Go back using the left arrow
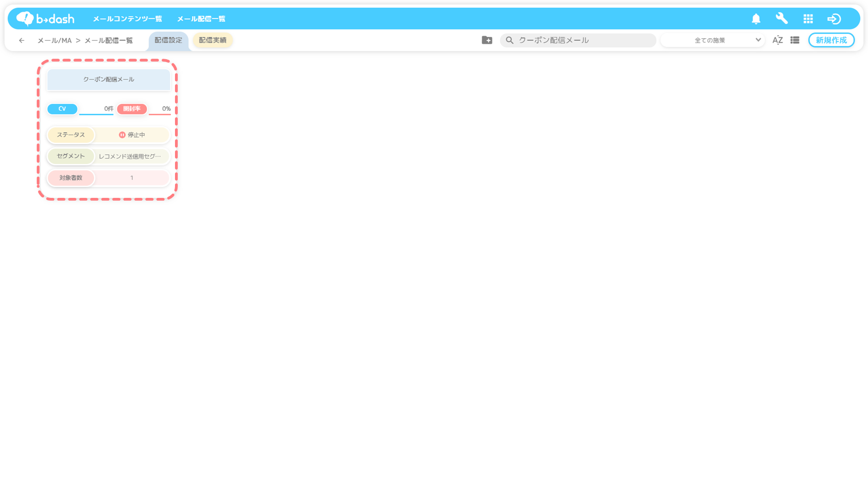Screen dimensions: 868x488 (x=22, y=40)
